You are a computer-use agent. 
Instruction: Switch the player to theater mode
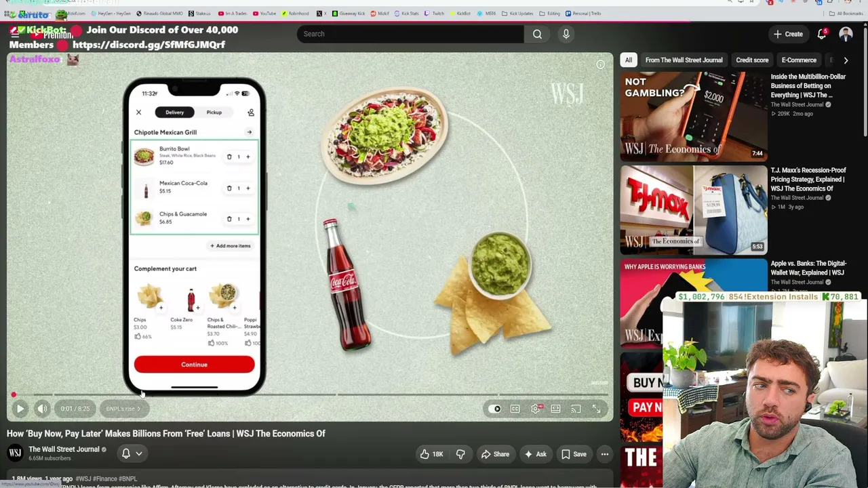click(555, 409)
